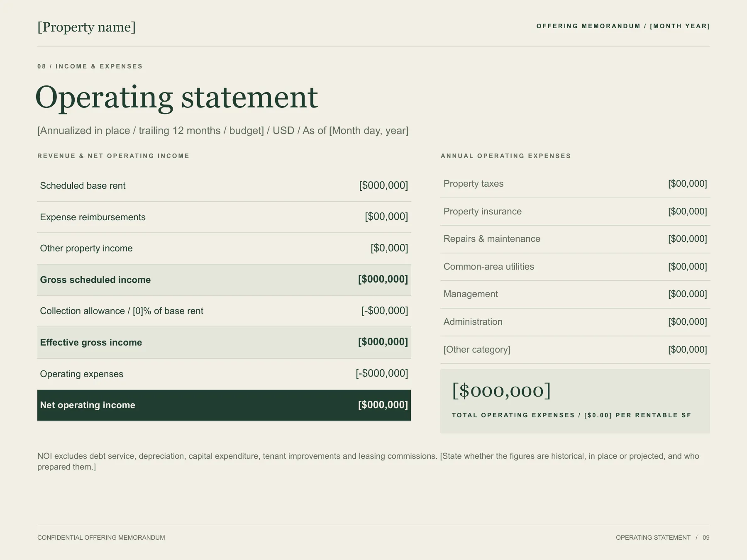This screenshot has width=747, height=560.
Task: Select the 'Gross scheduled income' label
Action: [95, 280]
